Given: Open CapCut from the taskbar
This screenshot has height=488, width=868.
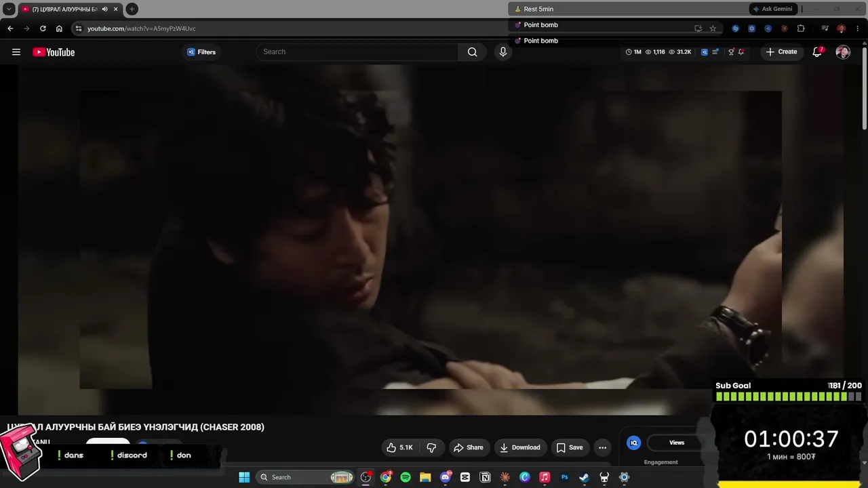Looking at the screenshot, I should [x=465, y=477].
